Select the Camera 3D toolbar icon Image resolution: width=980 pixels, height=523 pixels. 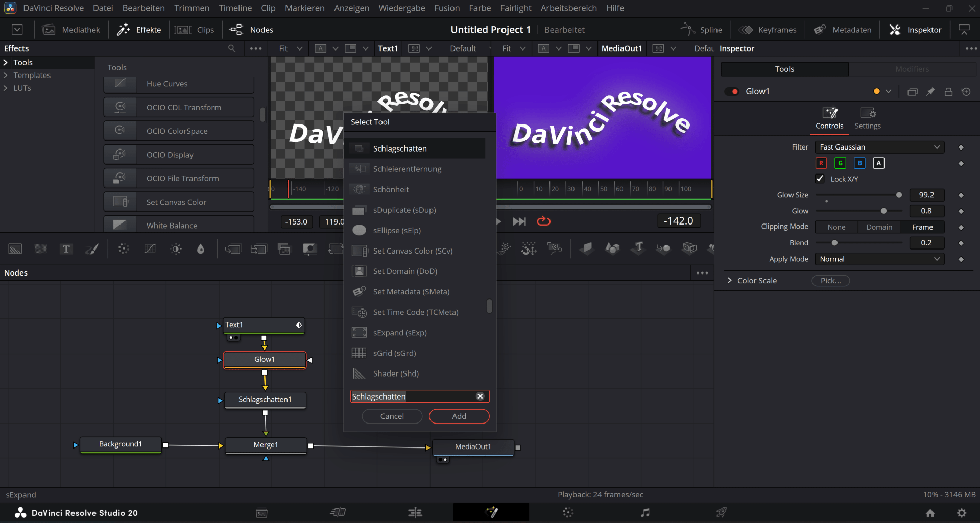[689, 249]
